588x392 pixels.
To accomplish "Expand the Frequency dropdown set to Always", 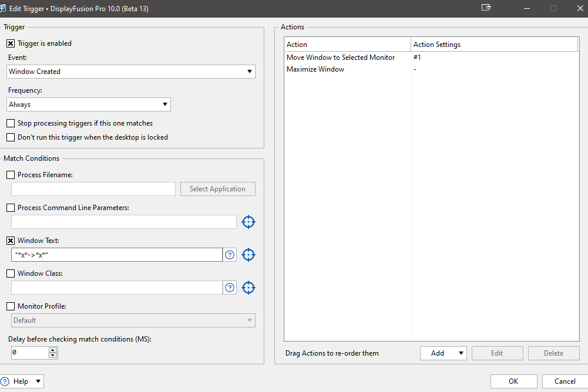I will tap(89, 104).
